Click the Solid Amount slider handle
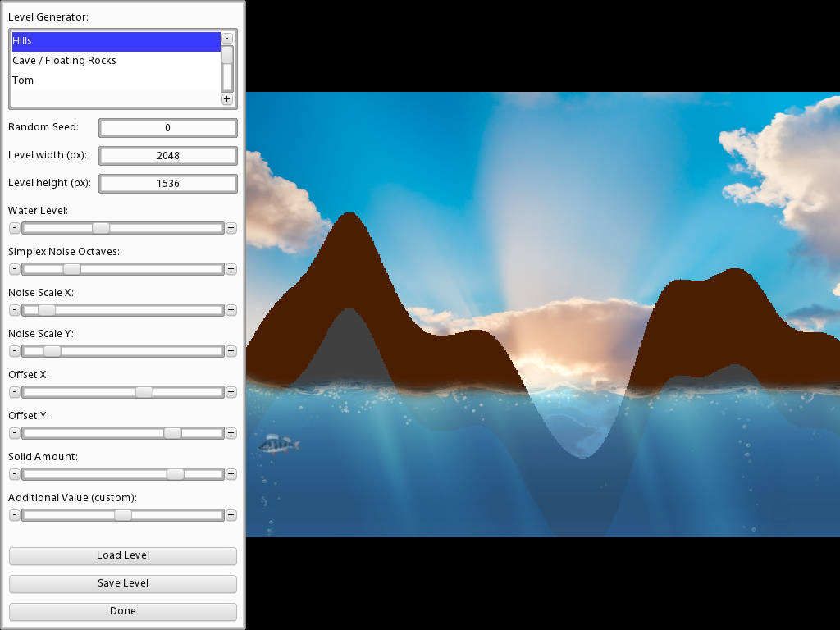840x630 pixels. 175,474
